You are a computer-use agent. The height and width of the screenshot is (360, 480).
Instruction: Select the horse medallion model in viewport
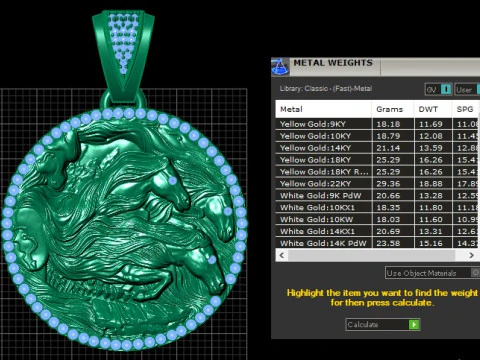point(125,230)
